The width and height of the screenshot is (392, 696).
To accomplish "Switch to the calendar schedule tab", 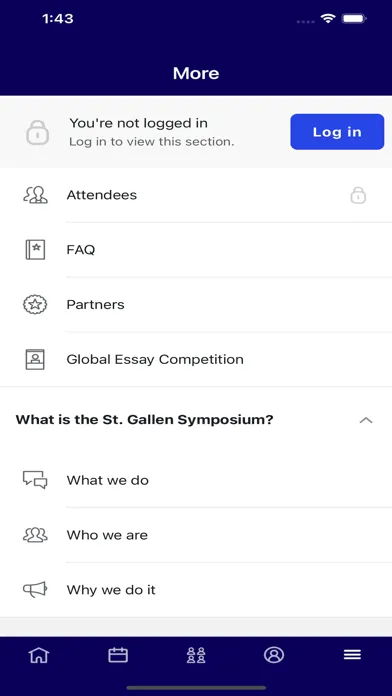I will (x=118, y=655).
